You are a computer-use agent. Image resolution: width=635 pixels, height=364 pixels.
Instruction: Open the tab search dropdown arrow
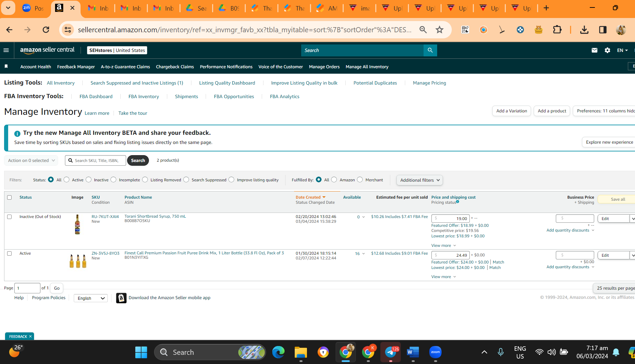8,8
